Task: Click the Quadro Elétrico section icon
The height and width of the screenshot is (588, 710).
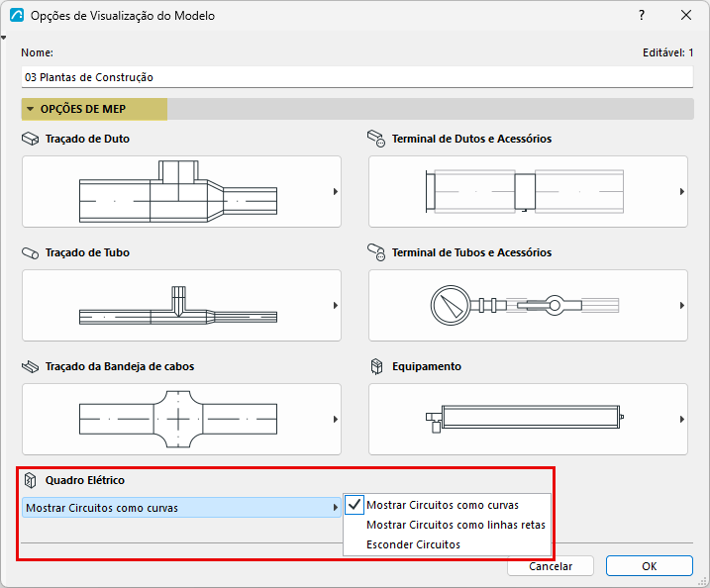Action: (30, 480)
